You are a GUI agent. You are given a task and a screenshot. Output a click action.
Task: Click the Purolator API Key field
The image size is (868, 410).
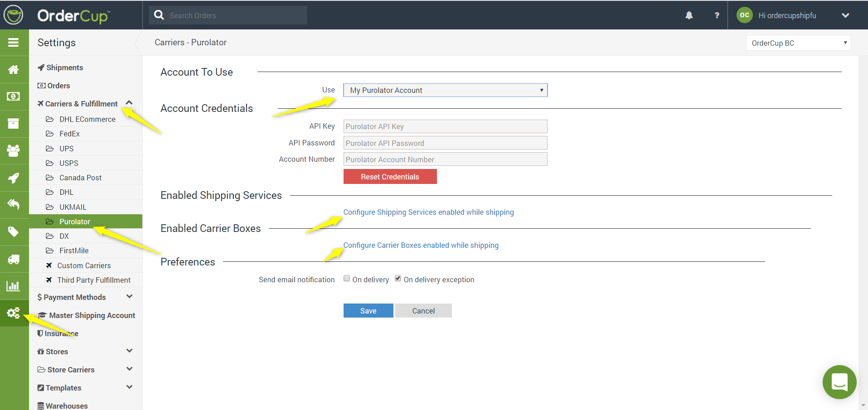(x=445, y=126)
